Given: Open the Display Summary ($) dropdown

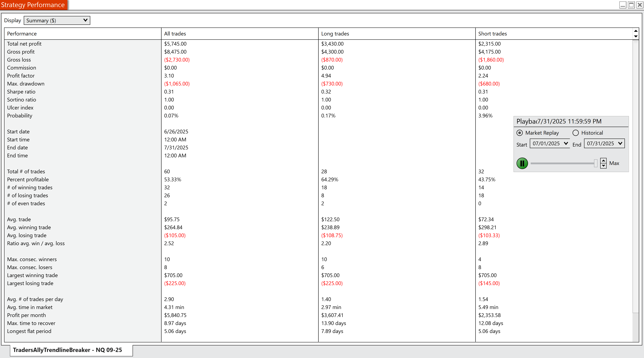Looking at the screenshot, I should [x=57, y=21].
